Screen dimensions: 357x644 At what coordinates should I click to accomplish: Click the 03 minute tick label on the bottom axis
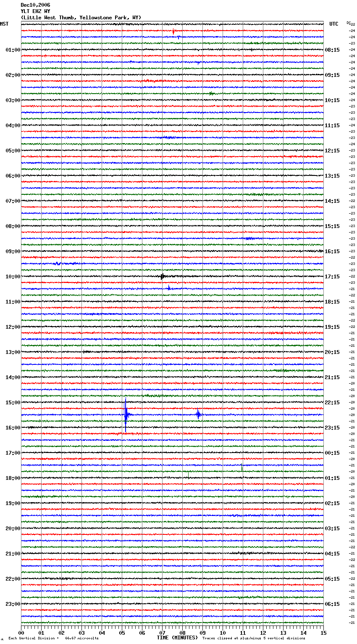point(81,633)
